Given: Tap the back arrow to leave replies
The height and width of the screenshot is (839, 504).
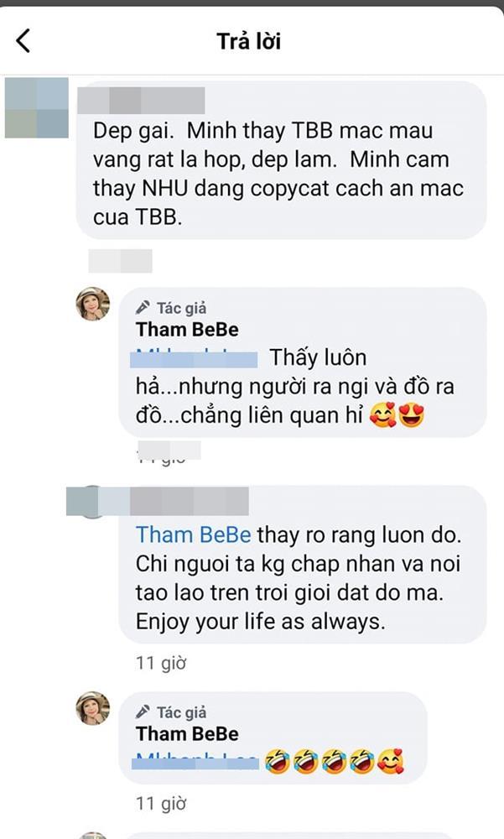Looking at the screenshot, I should (x=23, y=39).
